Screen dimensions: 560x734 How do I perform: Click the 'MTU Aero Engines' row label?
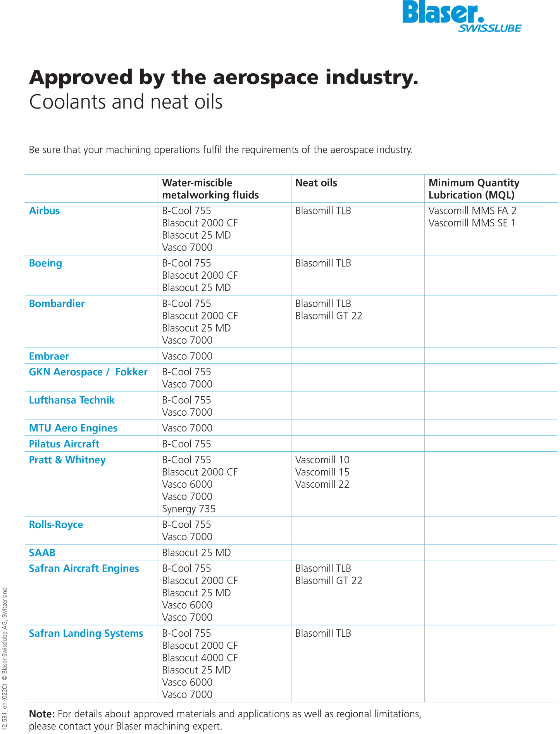click(x=73, y=428)
